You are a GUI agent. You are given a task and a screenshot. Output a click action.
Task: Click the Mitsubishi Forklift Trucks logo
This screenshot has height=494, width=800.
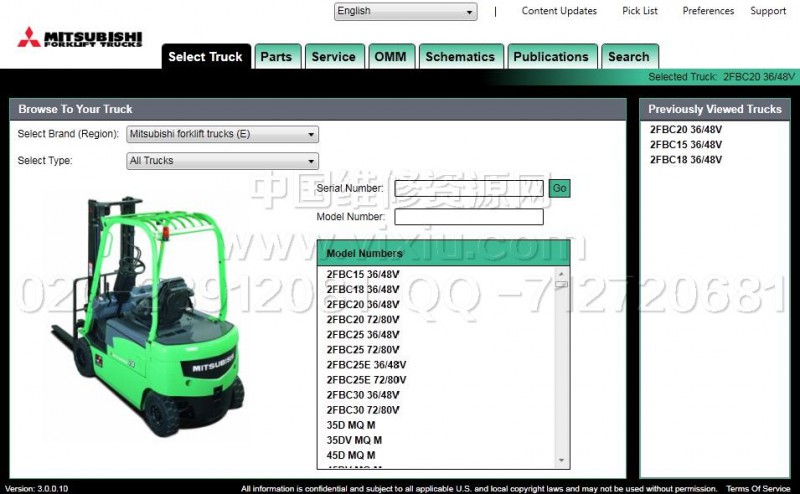pyautogui.click(x=80, y=37)
